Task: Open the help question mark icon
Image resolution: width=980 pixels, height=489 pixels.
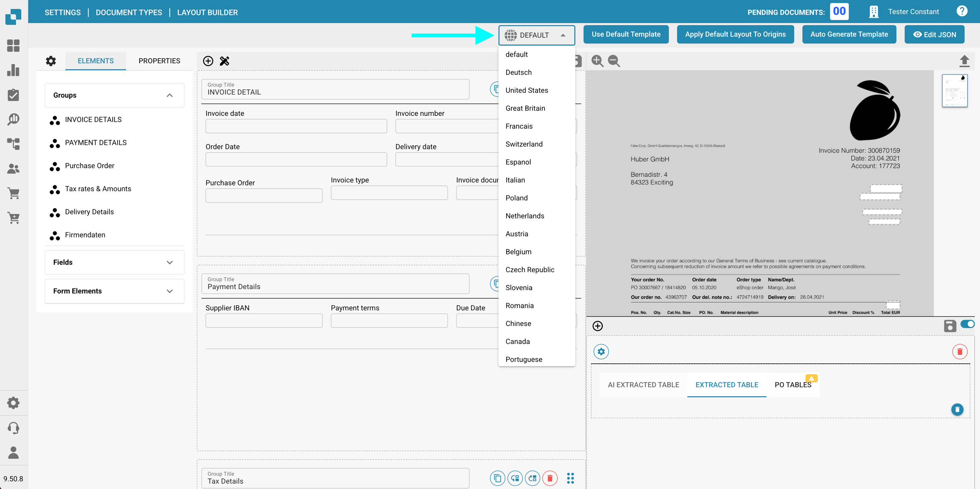Action: (x=961, y=11)
